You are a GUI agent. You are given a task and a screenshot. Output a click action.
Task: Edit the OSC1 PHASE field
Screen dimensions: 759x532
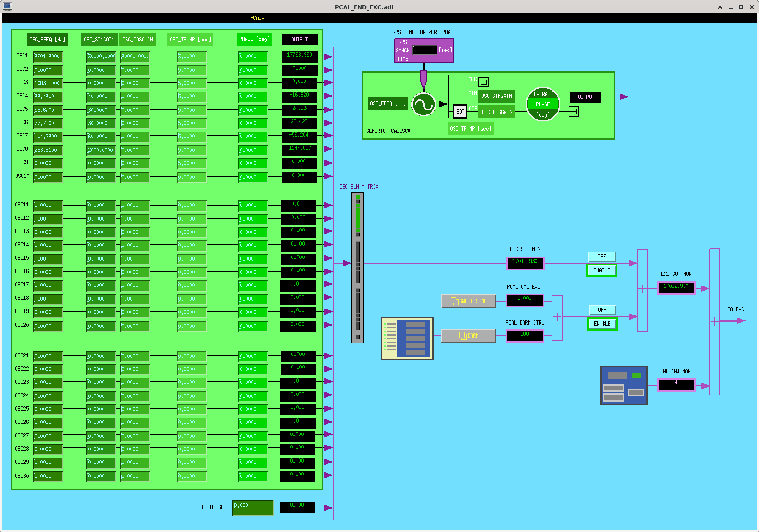click(253, 57)
